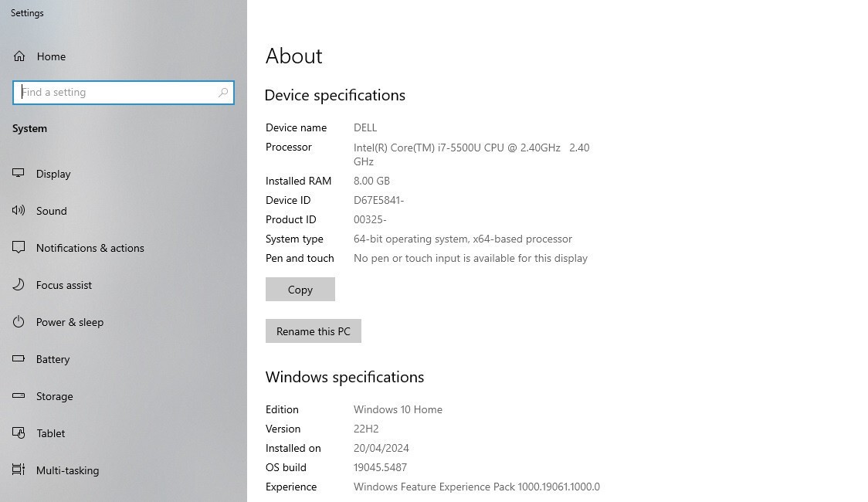Click the Power & sleep icon
This screenshot has height=502, width=868.
coord(19,321)
